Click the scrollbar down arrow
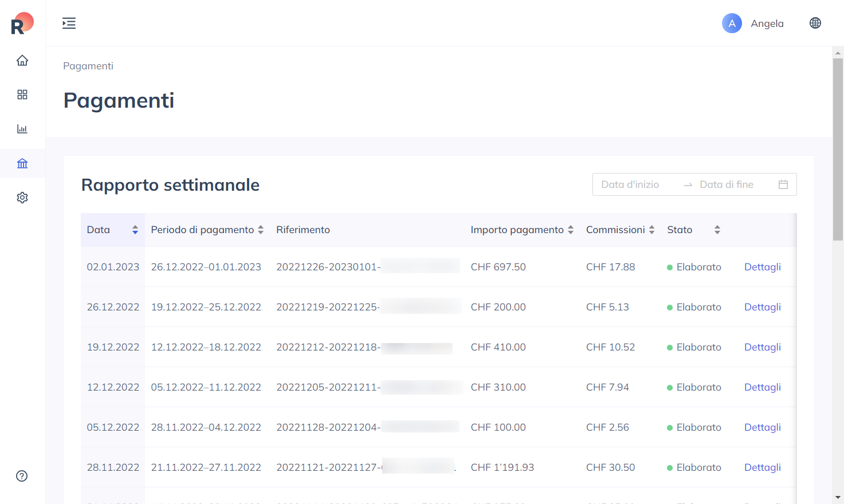The height and width of the screenshot is (504, 844). coord(838,498)
